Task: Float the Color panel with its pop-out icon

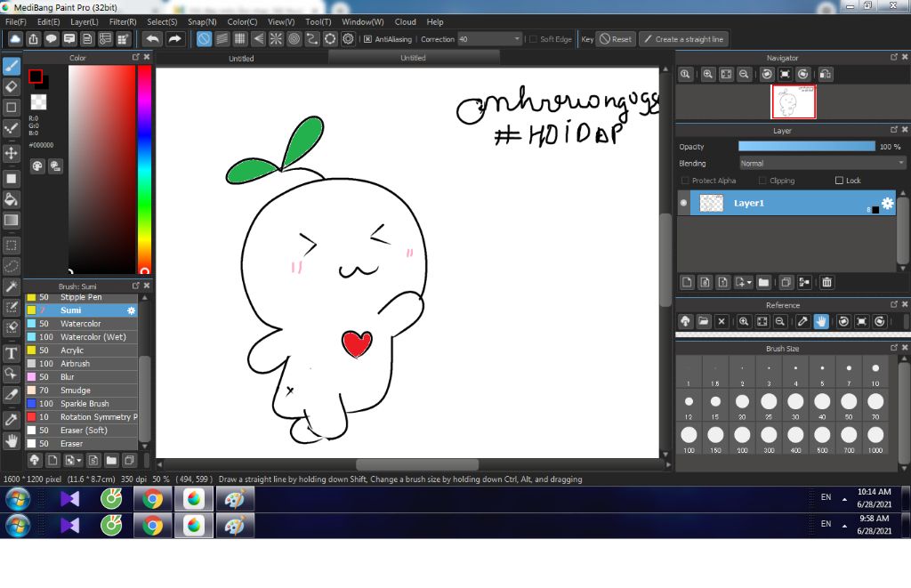Action: coord(136,57)
